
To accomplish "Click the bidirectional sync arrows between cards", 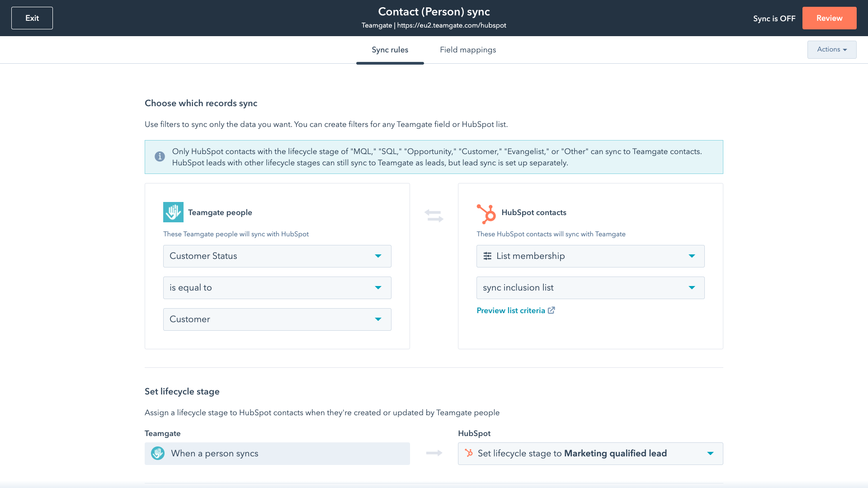I will (434, 216).
